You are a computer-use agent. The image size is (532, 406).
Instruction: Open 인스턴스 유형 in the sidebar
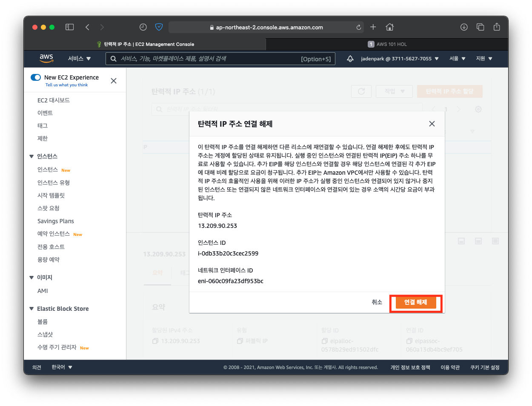click(x=54, y=183)
